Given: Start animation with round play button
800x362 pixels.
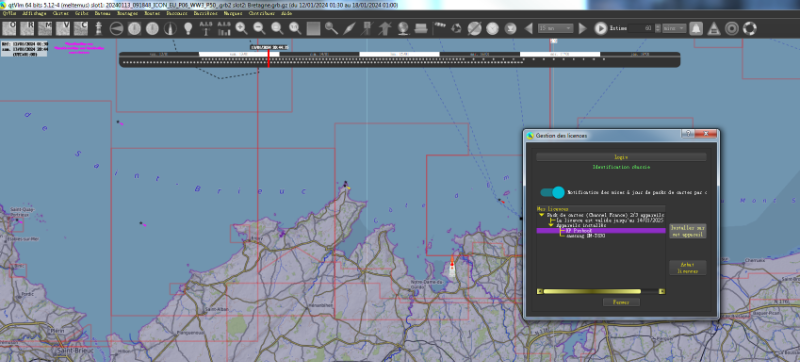Looking at the screenshot, I should pos(601,28).
